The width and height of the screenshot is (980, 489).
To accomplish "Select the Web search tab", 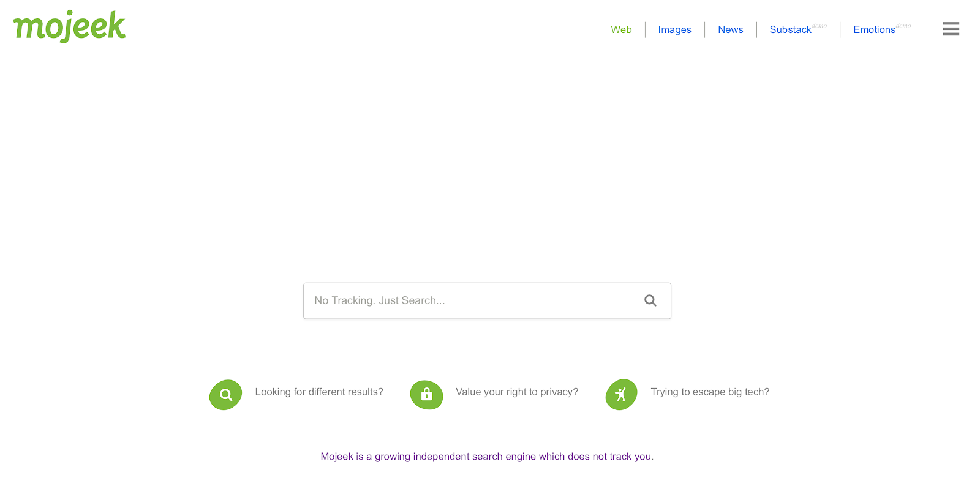I will pyautogui.click(x=621, y=29).
